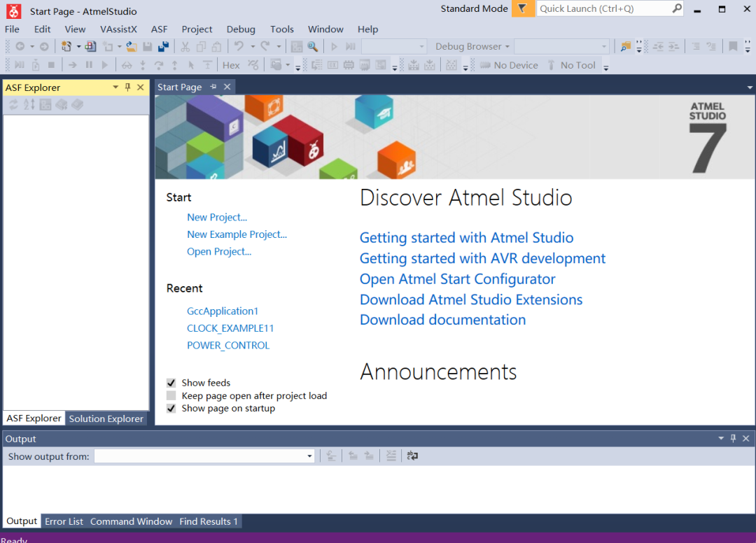Screen dimensions: 756x543
Task: Click the Standard Mode filter funnel icon
Action: (523, 8)
